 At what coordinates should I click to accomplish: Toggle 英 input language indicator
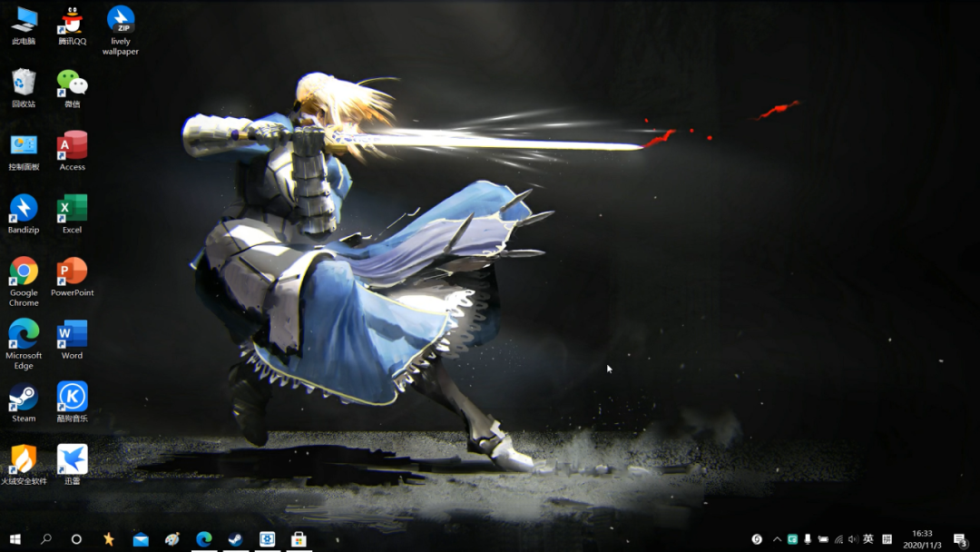click(x=868, y=539)
